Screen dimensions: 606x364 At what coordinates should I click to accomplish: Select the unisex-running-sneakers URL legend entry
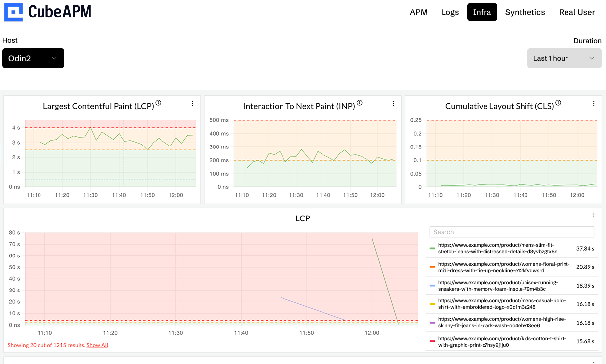point(498,286)
